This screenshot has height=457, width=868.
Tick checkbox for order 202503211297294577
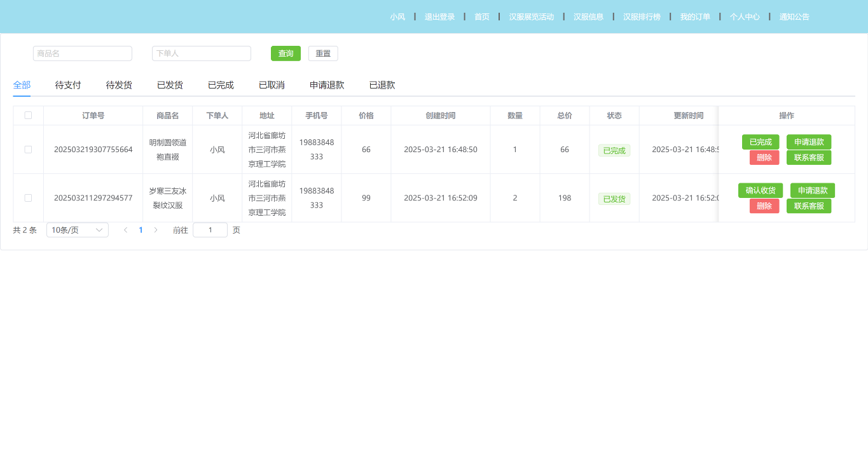click(28, 198)
